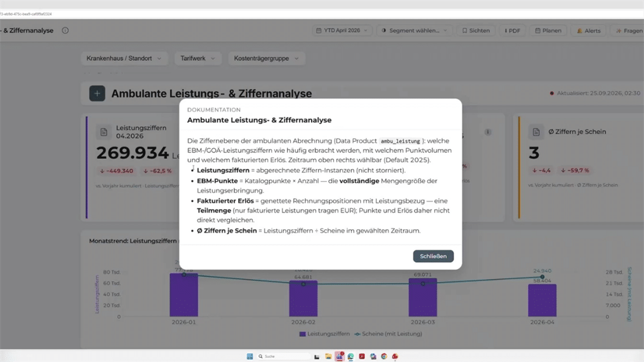This screenshot has height=362, width=644.
Task: Open the red cloud app in taskbar
Action: tap(395, 356)
